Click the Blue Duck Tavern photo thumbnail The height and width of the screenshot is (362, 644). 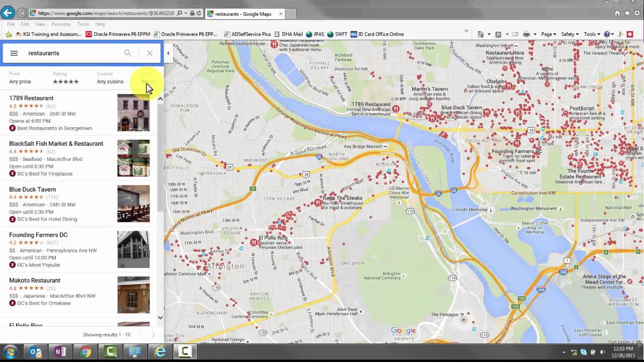pos(133,204)
